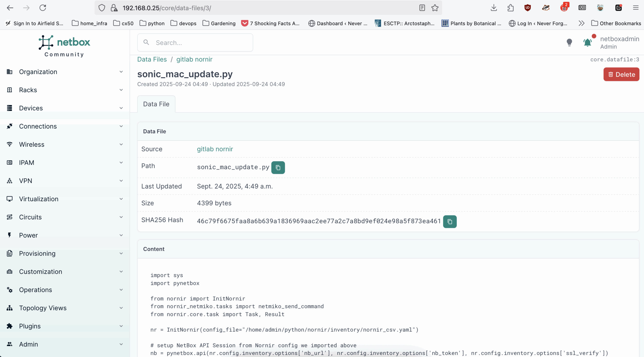Open the reader view icon
Viewport: 644px width, 357px height.
pos(422,8)
